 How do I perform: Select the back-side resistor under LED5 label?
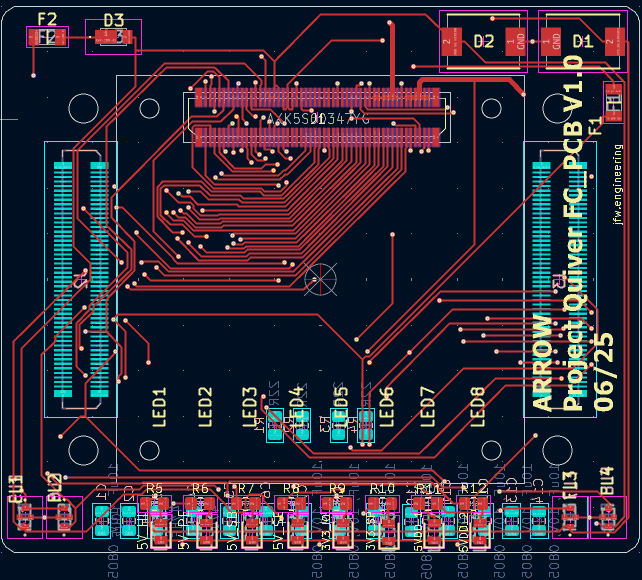pos(339,426)
